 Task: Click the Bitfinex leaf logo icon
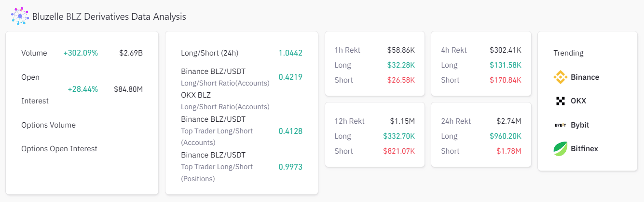[560, 148]
